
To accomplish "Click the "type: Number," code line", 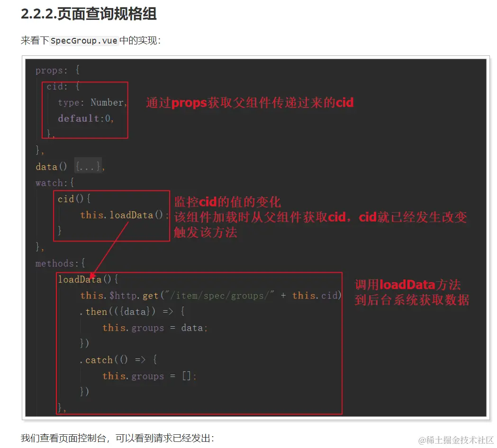I will [92, 102].
